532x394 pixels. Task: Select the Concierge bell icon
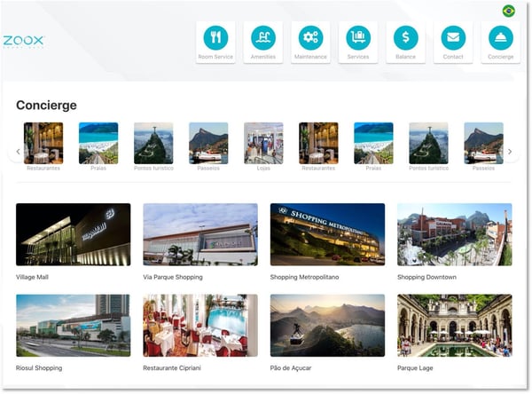tap(501, 38)
